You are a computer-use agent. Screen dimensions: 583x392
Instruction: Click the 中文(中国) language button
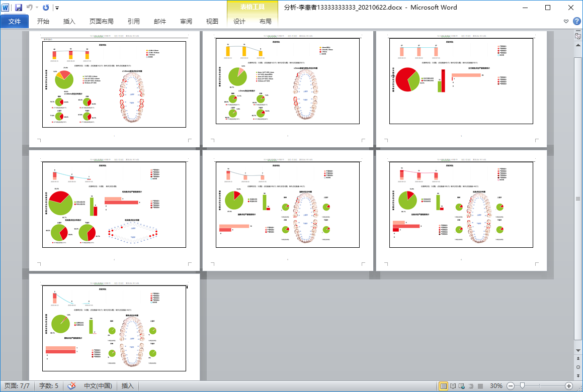(98, 386)
